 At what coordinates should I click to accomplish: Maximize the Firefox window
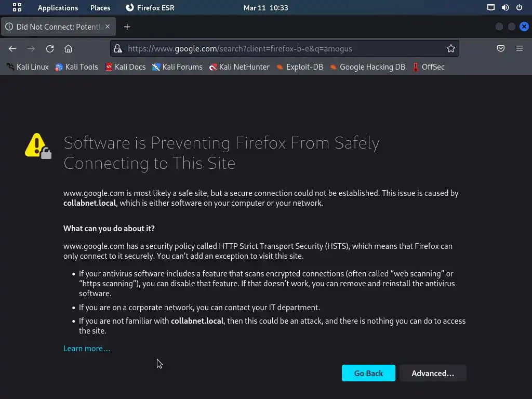[x=512, y=26]
